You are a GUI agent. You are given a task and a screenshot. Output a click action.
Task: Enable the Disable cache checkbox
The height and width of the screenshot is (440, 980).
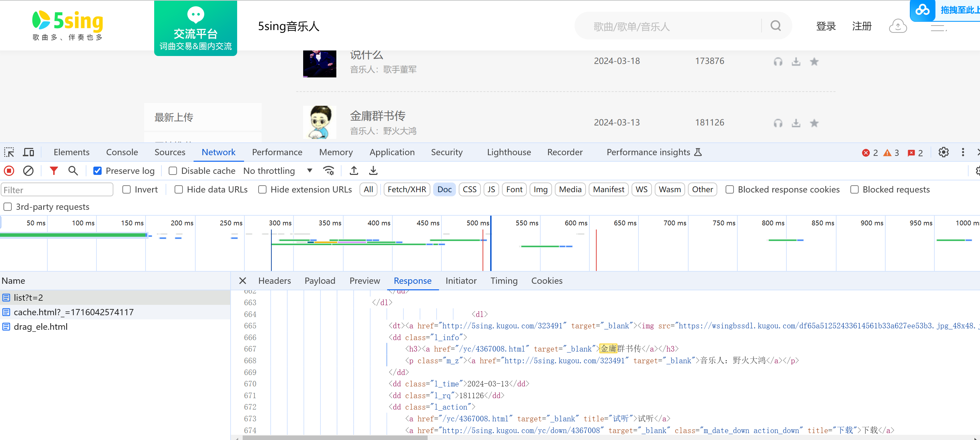point(173,171)
